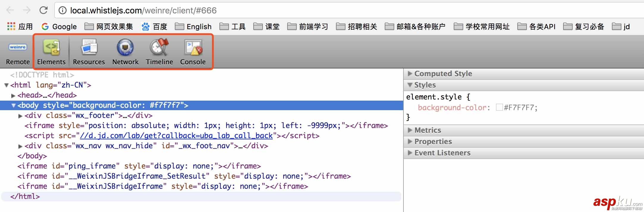Switch to the Network panel icon
Viewport: 644px width, 212px height.
coord(125,47)
